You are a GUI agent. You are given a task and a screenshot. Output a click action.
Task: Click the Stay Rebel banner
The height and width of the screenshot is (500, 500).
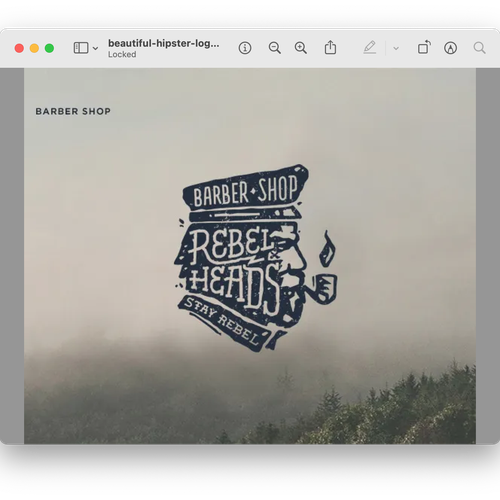click(223, 322)
